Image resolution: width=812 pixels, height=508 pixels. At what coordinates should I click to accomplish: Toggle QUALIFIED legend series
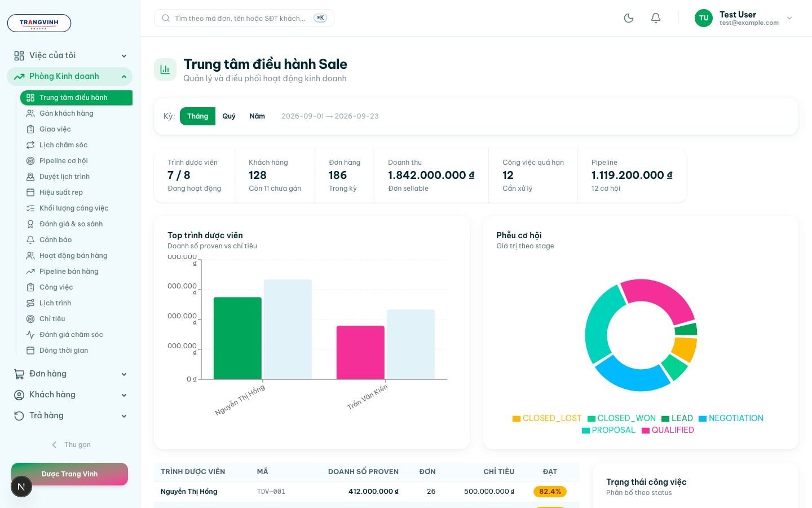coord(668,430)
